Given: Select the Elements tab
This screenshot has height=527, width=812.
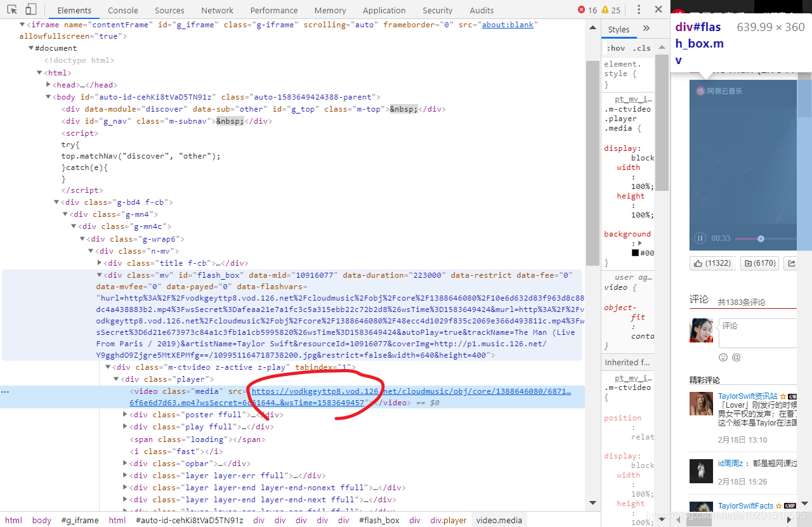Looking at the screenshot, I should tap(74, 10).
